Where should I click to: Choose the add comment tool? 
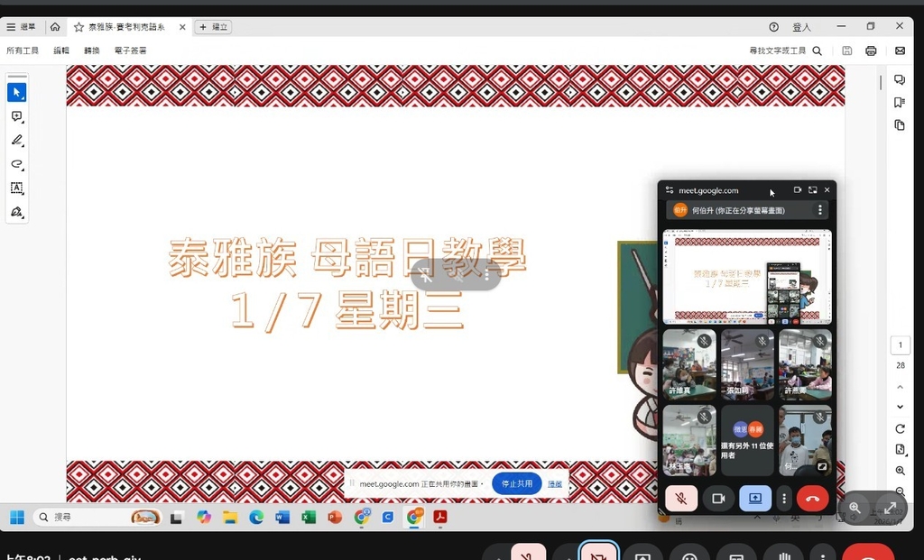16,116
